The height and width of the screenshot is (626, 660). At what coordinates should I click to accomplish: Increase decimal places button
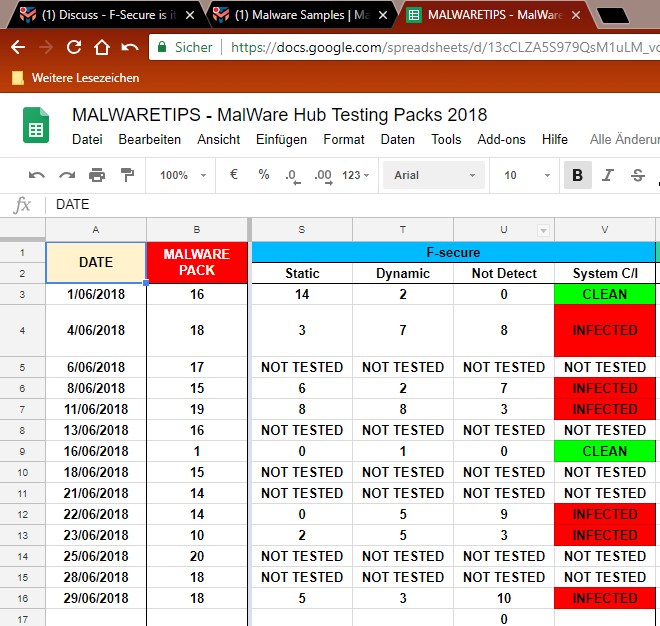click(x=322, y=175)
